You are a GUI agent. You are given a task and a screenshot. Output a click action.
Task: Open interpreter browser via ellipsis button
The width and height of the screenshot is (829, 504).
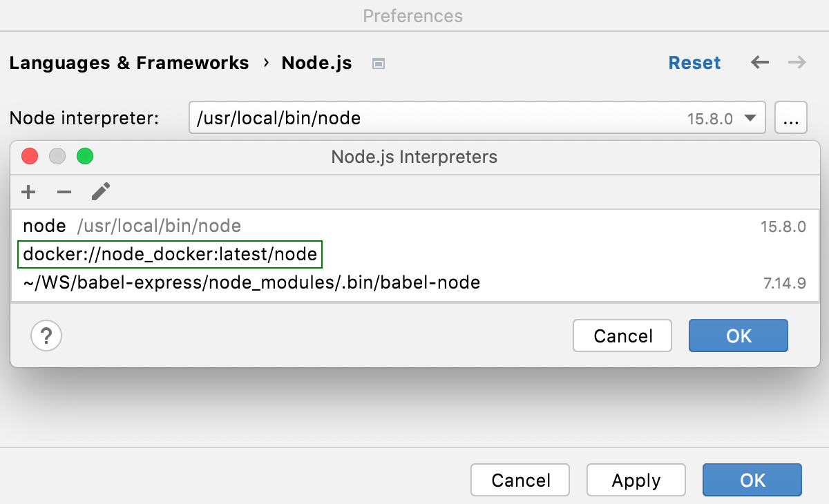pos(790,117)
